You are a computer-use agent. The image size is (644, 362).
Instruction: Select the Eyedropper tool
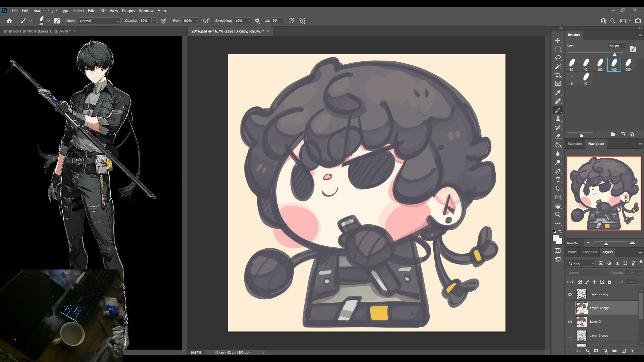pyautogui.click(x=558, y=93)
